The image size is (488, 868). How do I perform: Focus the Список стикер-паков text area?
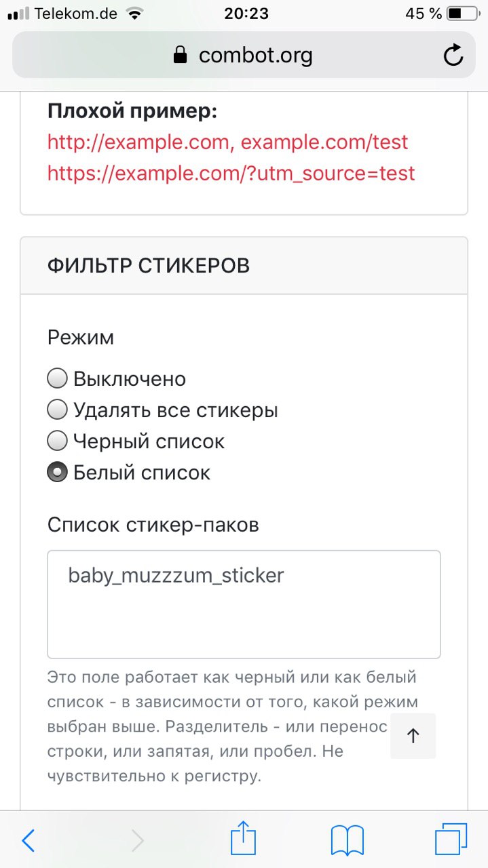coord(244,604)
